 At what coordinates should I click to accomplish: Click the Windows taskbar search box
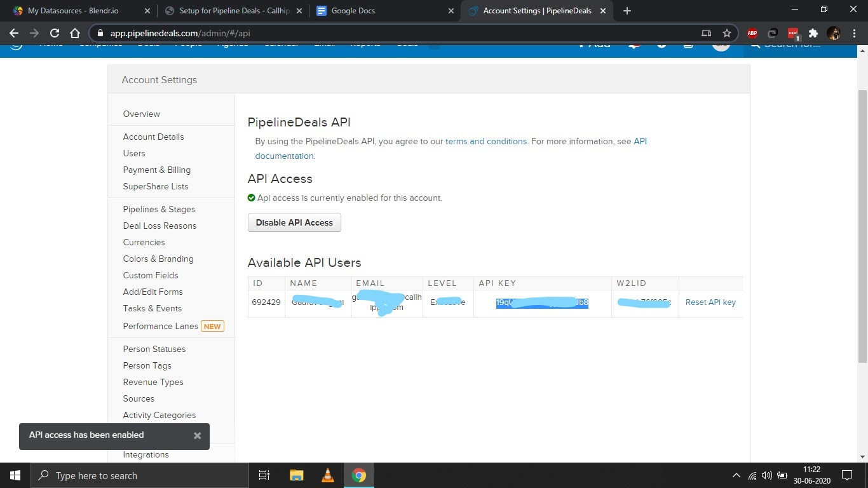tap(139, 475)
